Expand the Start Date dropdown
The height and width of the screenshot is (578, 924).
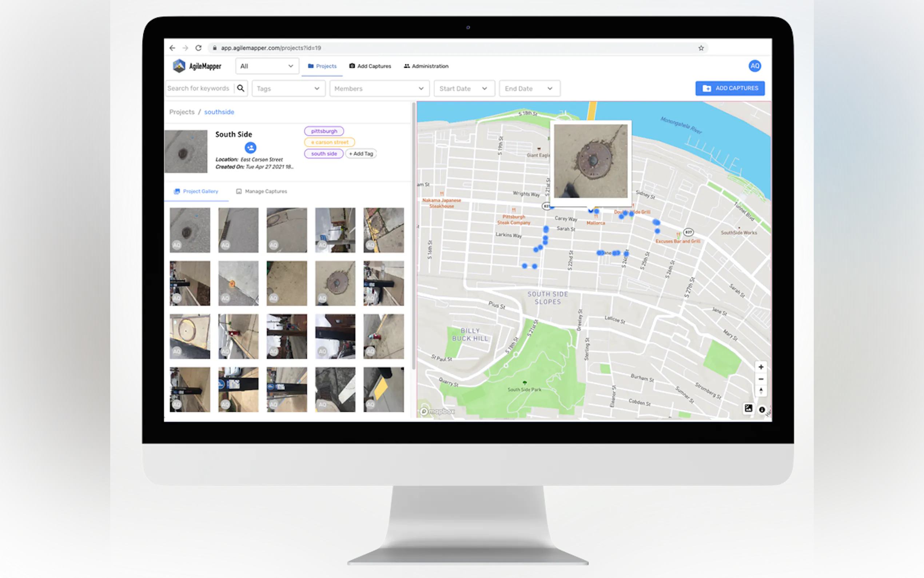pos(464,89)
